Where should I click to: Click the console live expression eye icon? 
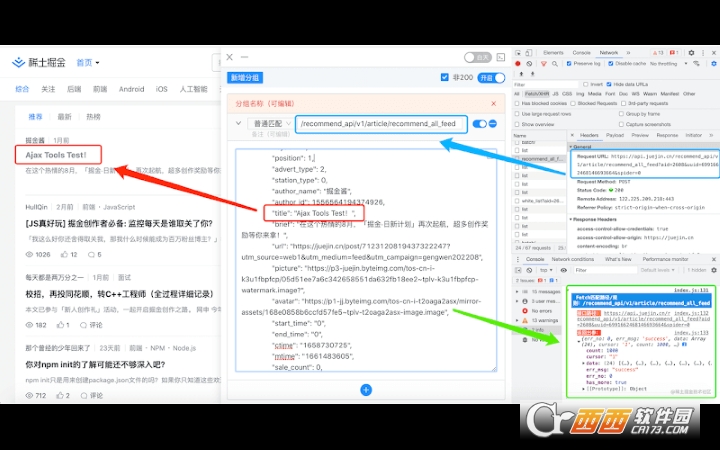click(x=564, y=270)
